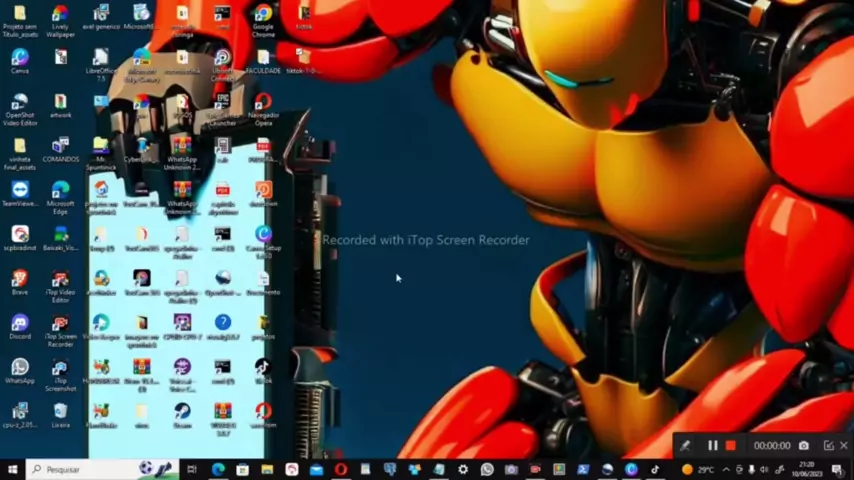This screenshot has height=480, width=854.
Task: Open the volume control in tray
Action: click(x=764, y=469)
